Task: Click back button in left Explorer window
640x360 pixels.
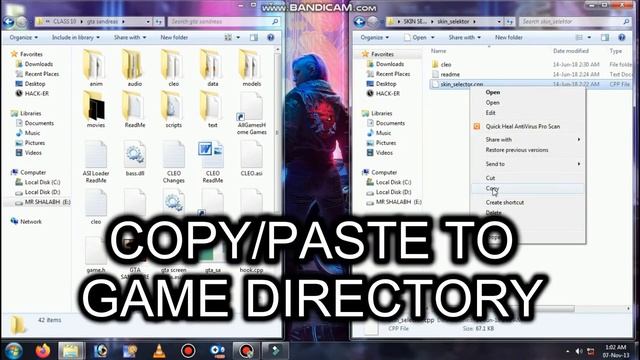Action: point(9,22)
